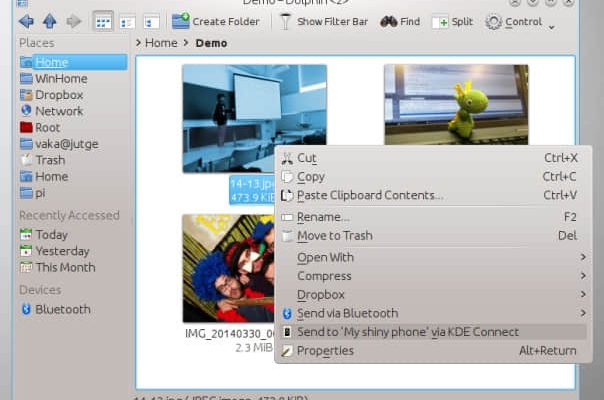This screenshot has height=400, width=604.
Task: Open vaka@jutge remote place
Action: pos(59,144)
